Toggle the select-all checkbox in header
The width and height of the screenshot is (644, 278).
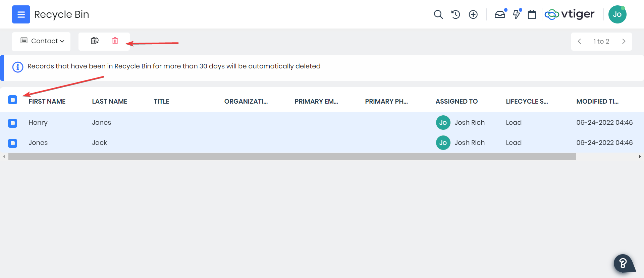(13, 100)
